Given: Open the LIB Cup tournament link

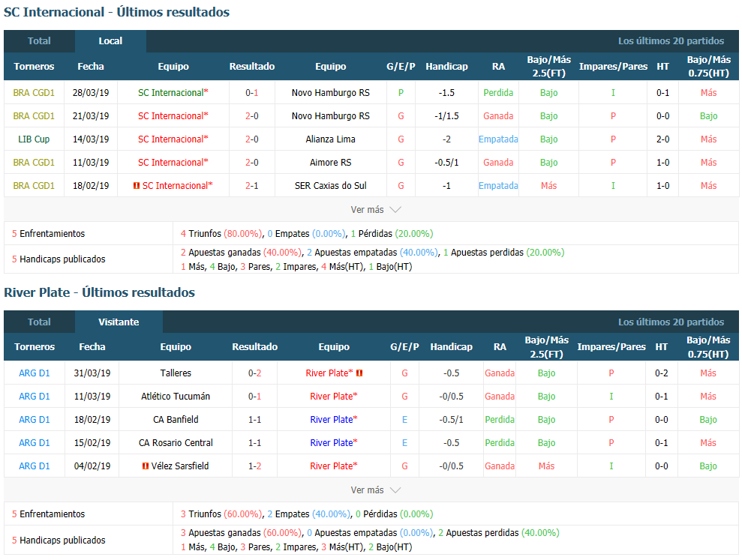Looking at the screenshot, I should [34, 139].
